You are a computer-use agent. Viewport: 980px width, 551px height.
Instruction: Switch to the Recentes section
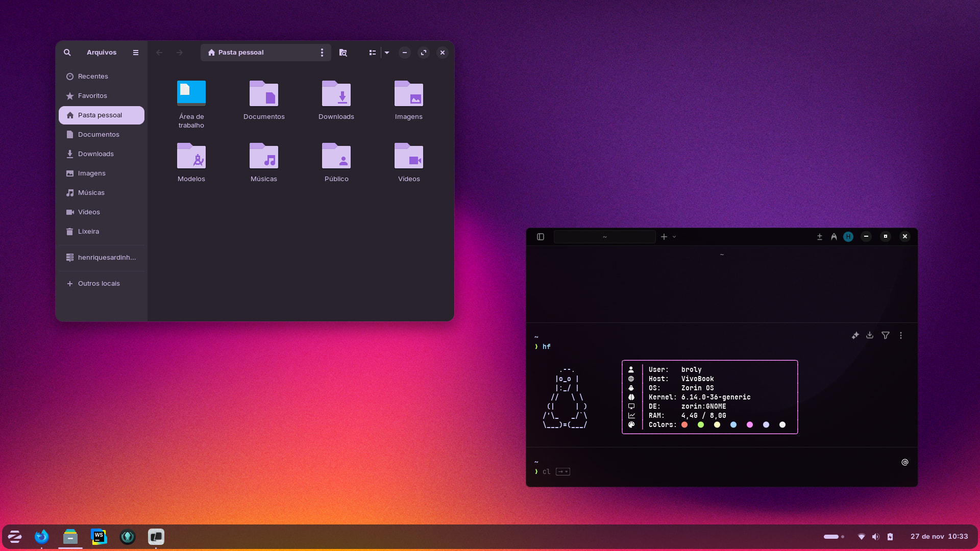tap(93, 76)
